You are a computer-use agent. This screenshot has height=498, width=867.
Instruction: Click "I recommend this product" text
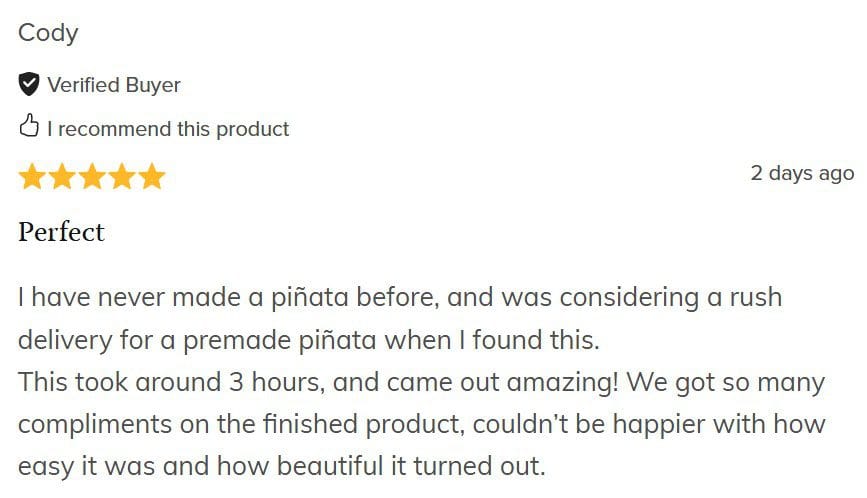pyautogui.click(x=168, y=129)
